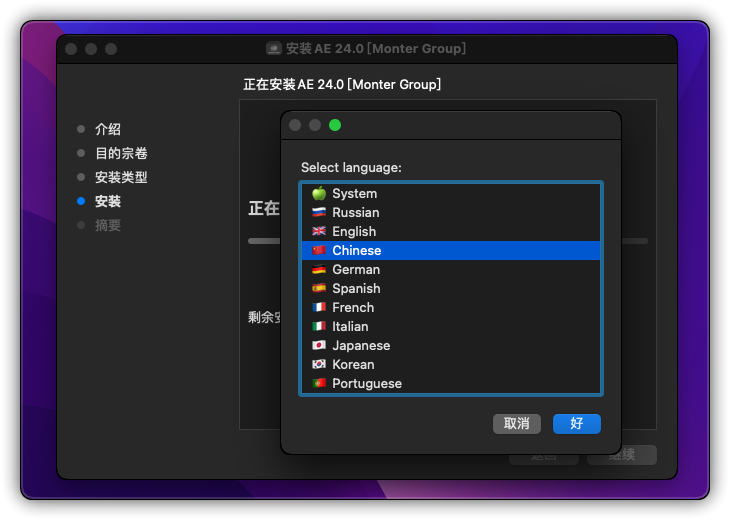Click the French flag icon
Image resolution: width=730 pixels, height=520 pixels.
tap(319, 307)
